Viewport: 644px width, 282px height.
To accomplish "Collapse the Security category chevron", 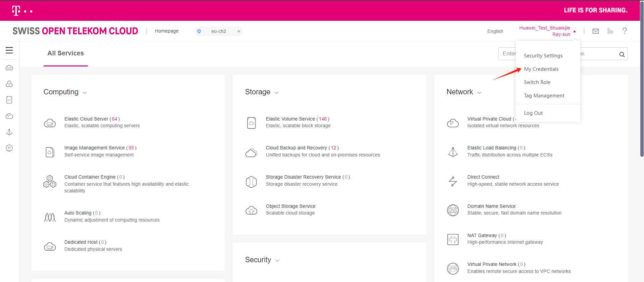I will click(x=277, y=261).
